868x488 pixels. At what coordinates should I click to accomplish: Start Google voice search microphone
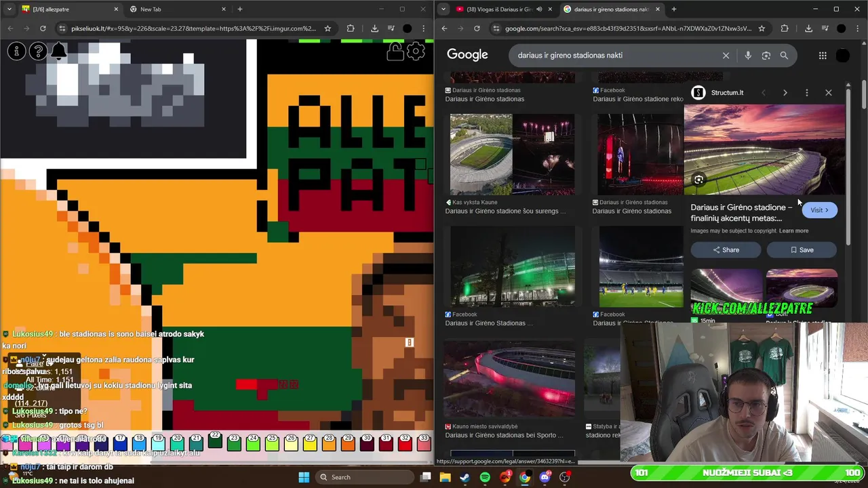tap(748, 56)
